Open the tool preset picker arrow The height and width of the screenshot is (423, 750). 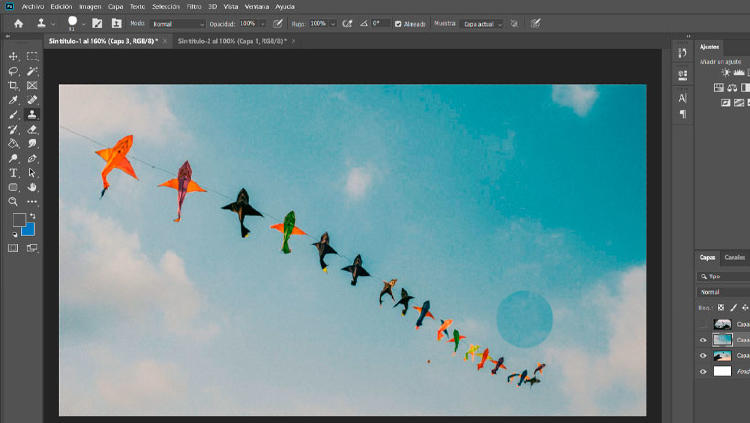pyautogui.click(x=53, y=24)
